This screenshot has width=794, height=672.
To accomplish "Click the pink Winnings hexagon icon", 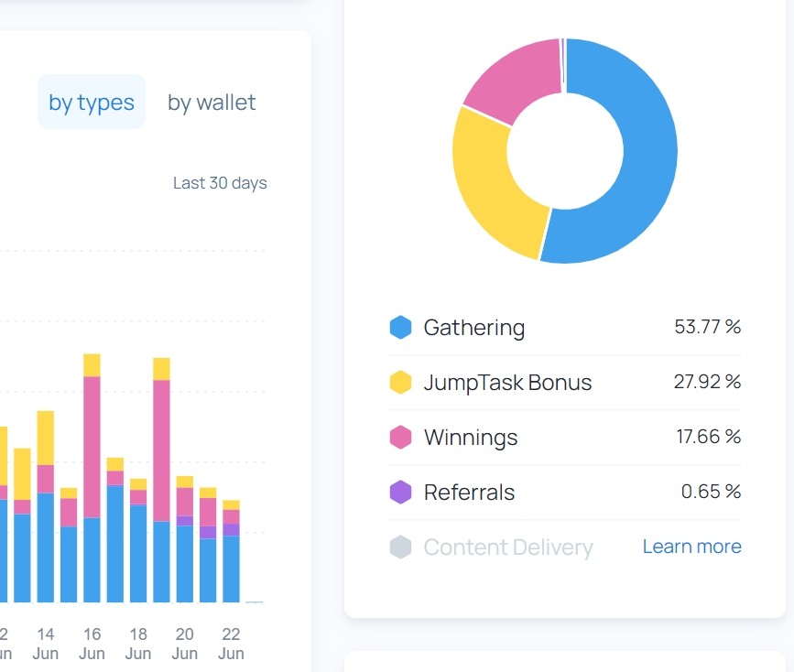I will 400,437.
